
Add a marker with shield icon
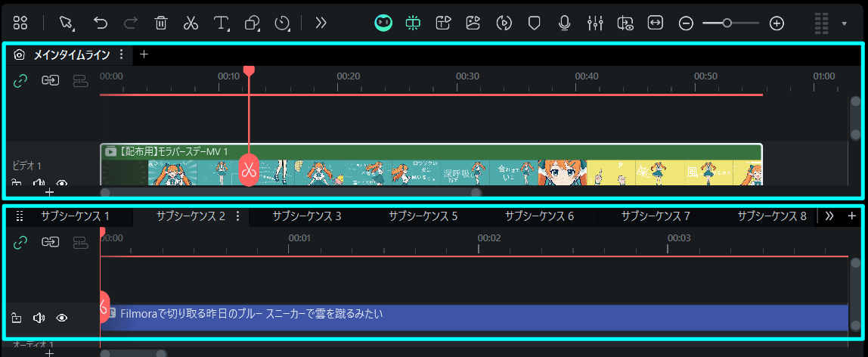click(x=534, y=23)
